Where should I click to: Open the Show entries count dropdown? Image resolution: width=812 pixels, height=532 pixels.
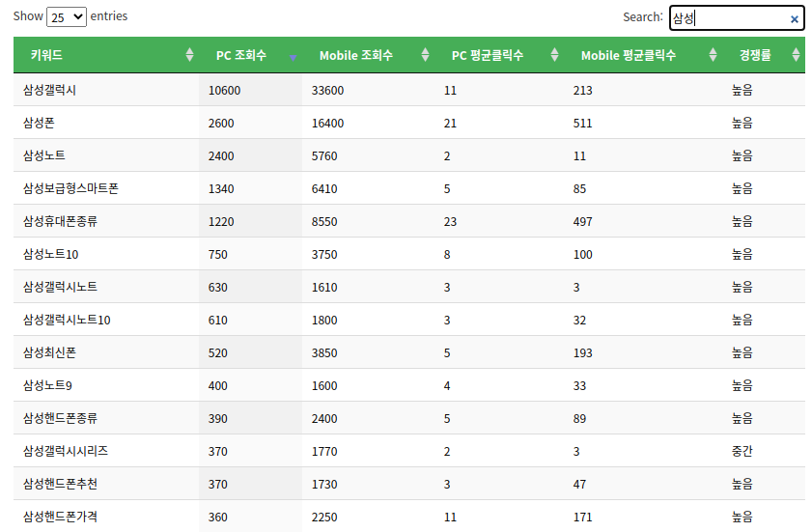67,17
